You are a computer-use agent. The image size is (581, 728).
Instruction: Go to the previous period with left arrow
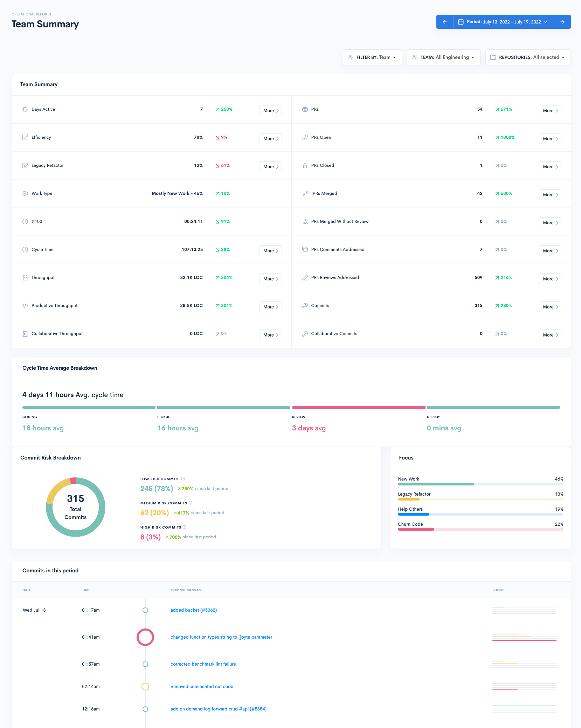[445, 22]
